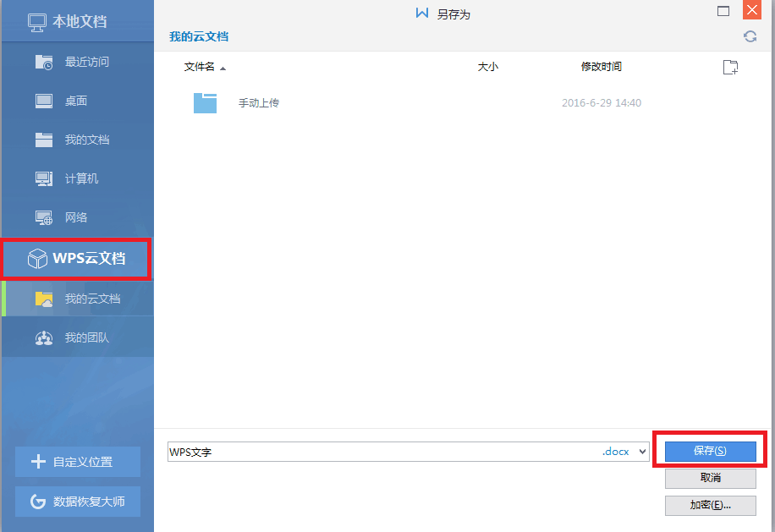Click the refresh icon in cloud documents
The width and height of the screenshot is (775, 532).
click(750, 36)
